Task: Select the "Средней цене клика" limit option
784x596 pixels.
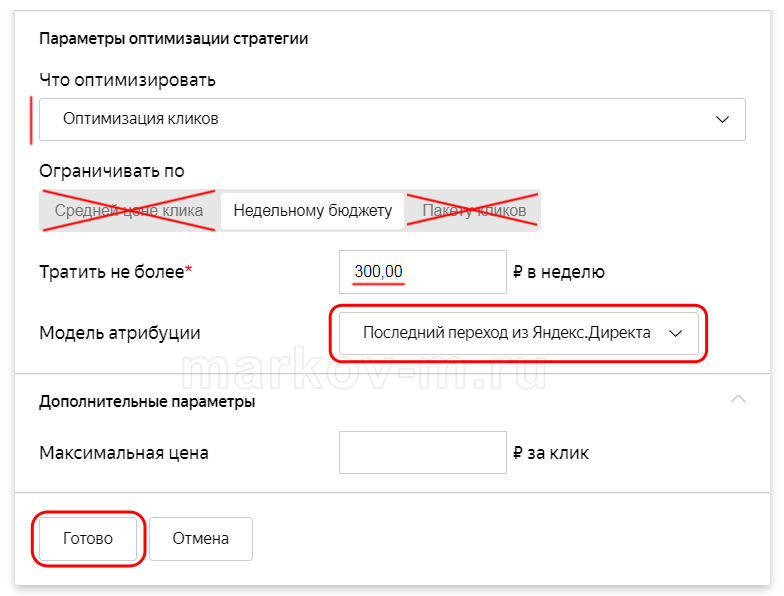Action: 129,211
